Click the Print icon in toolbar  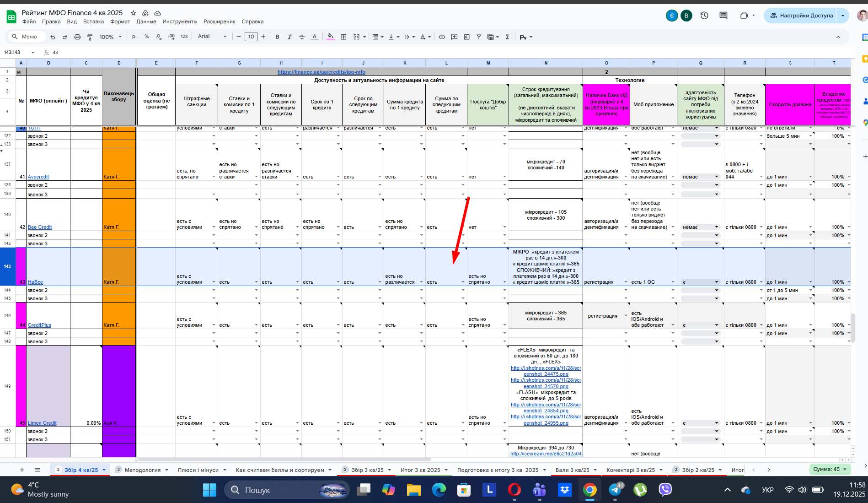(x=77, y=37)
